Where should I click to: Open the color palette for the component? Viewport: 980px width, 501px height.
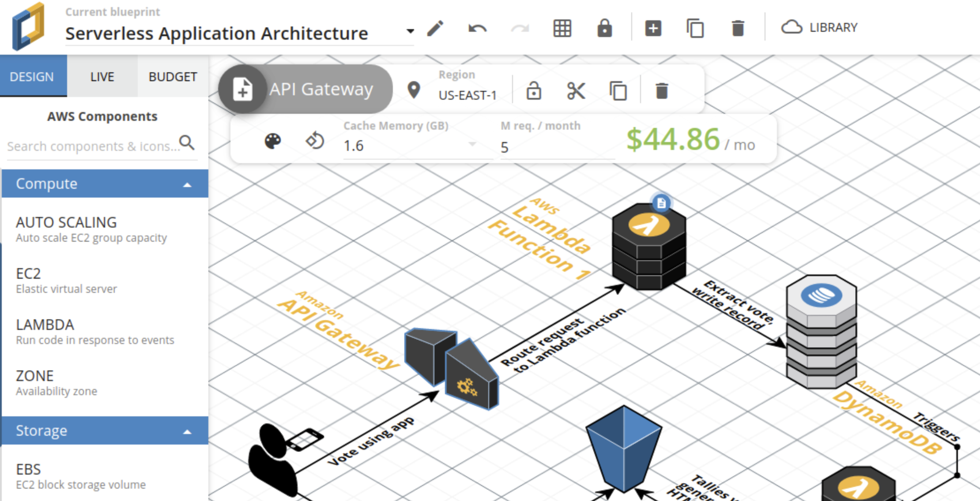[x=273, y=141]
